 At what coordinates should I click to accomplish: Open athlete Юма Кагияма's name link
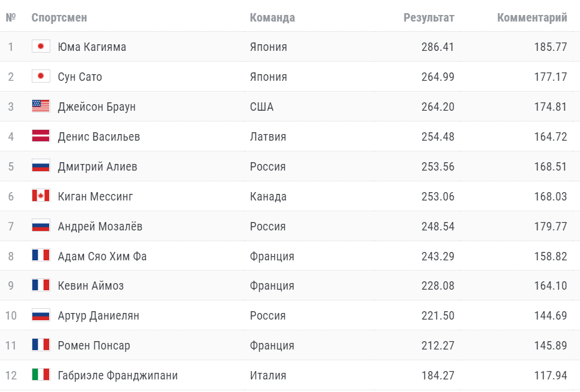tap(92, 47)
